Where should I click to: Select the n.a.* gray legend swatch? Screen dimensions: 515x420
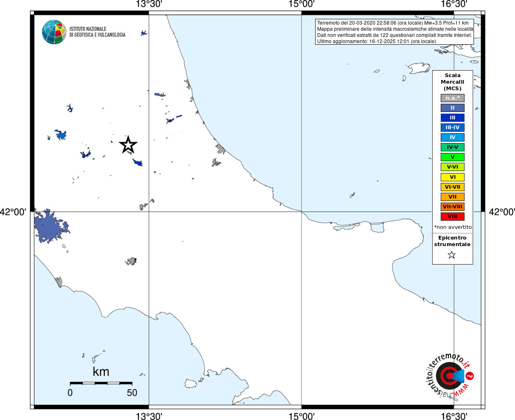tap(453, 98)
